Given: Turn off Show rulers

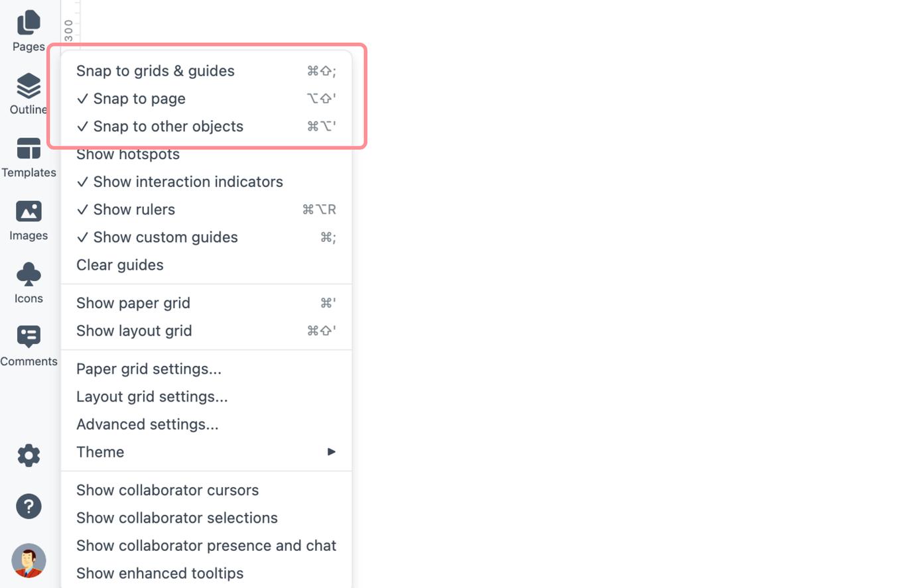Looking at the screenshot, I should [134, 209].
